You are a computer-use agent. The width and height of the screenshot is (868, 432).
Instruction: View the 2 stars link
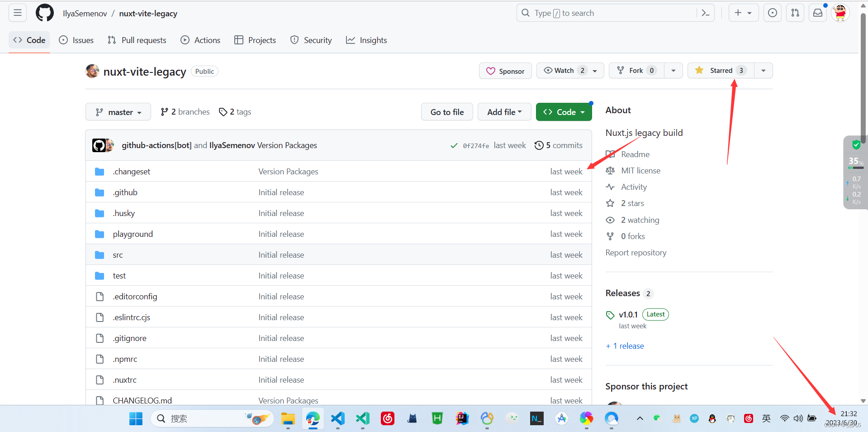pos(625,203)
